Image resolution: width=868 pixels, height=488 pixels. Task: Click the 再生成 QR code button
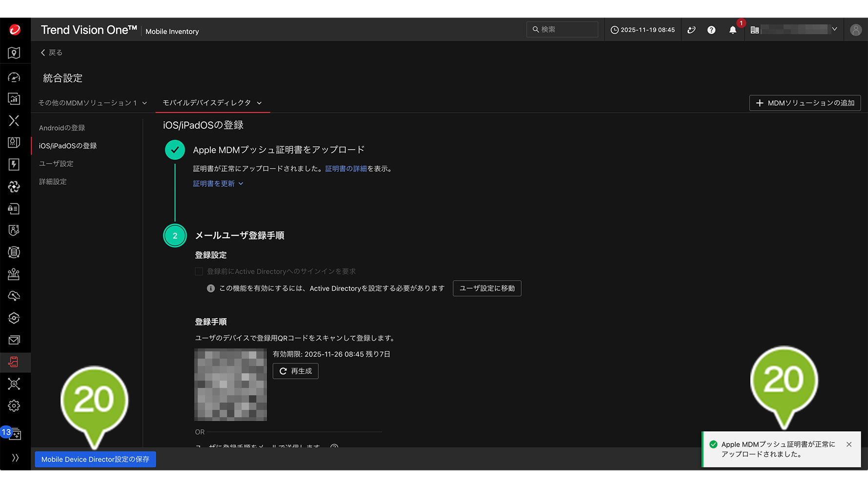[295, 371]
